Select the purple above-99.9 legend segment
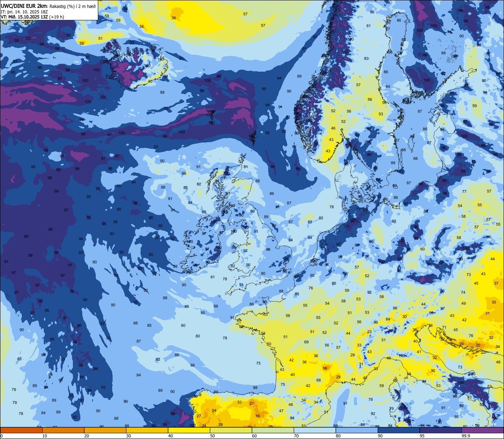Viewport: 504px width, 439px height. click(x=482, y=430)
